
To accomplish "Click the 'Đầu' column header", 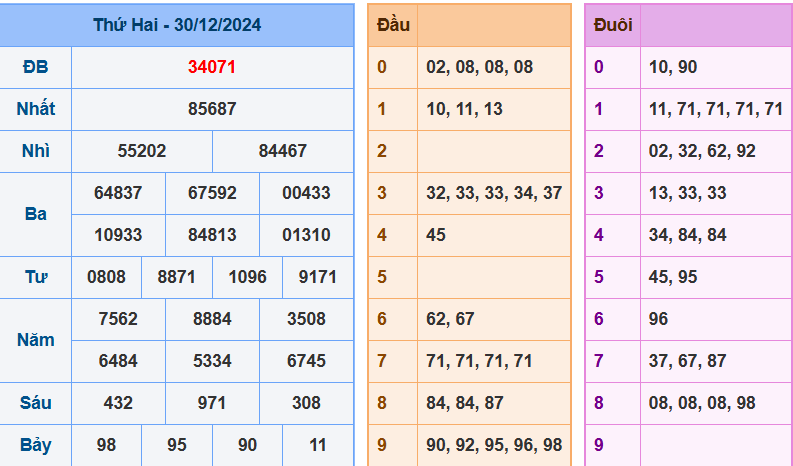I will [393, 25].
